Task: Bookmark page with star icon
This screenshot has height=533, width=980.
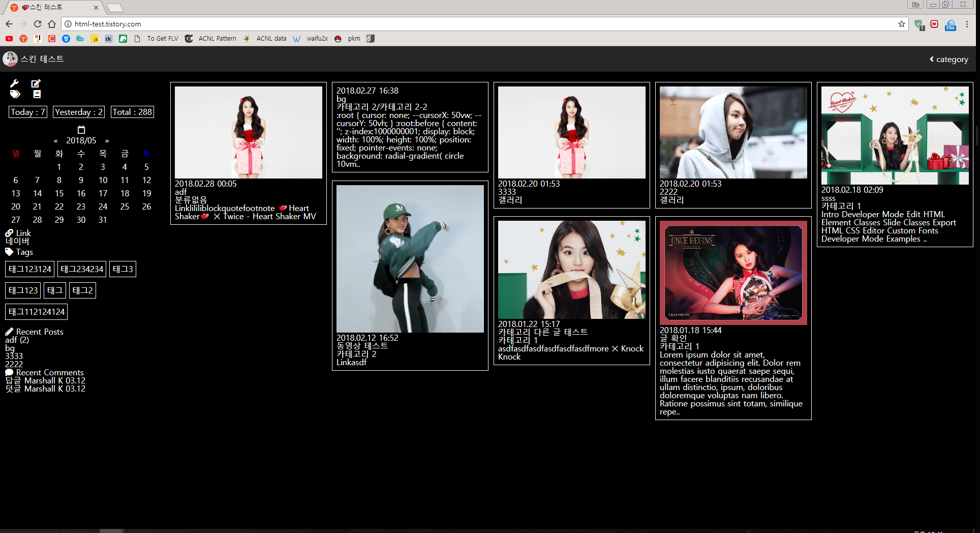Action: (901, 24)
